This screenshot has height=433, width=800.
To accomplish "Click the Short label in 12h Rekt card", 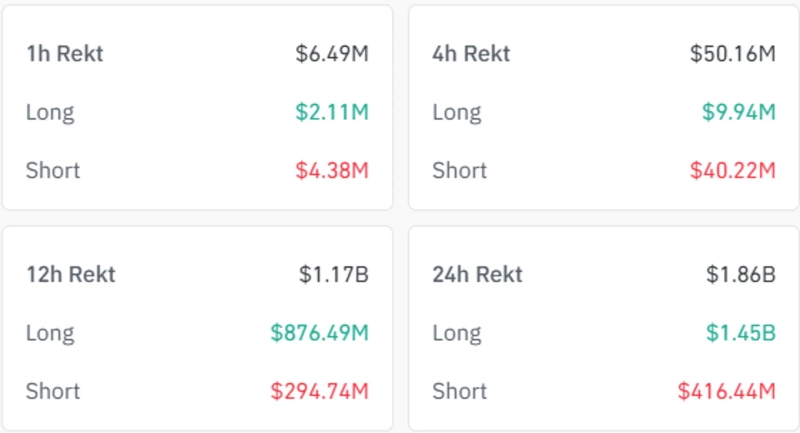I will (x=53, y=390).
